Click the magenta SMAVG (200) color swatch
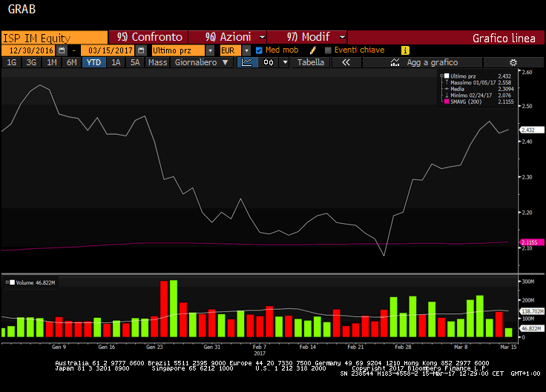The image size is (546, 392). [445, 102]
